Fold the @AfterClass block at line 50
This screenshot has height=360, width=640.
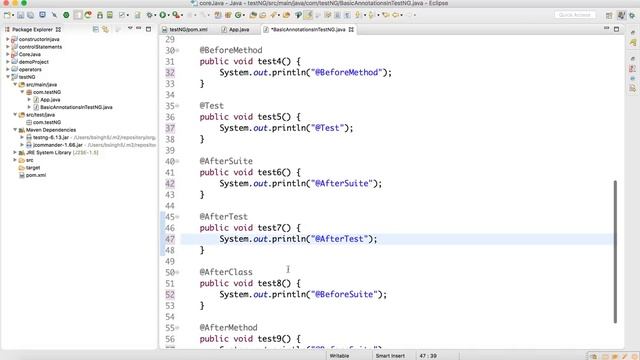click(178, 273)
